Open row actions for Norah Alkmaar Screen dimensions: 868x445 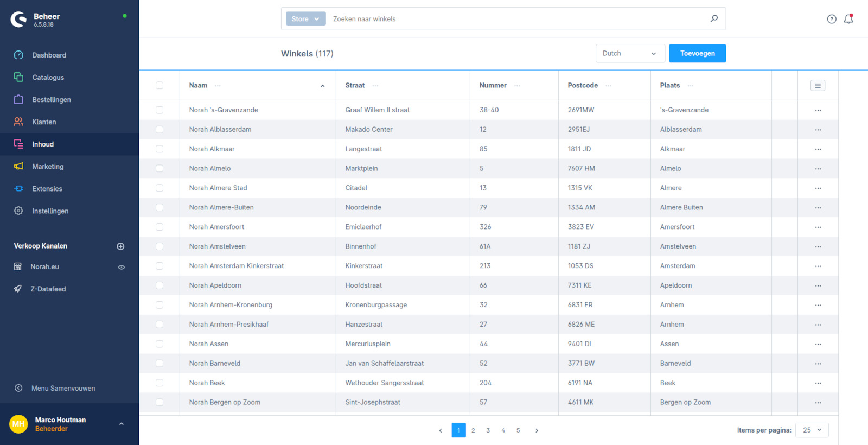pos(818,149)
